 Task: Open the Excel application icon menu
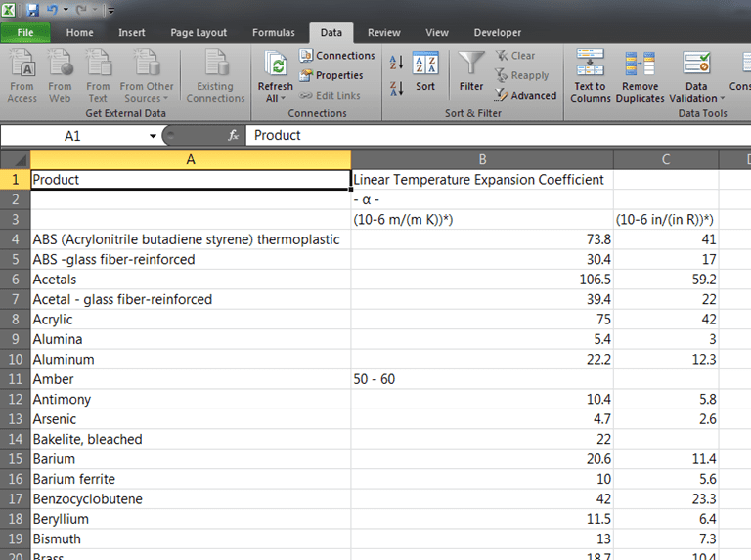pos(8,10)
